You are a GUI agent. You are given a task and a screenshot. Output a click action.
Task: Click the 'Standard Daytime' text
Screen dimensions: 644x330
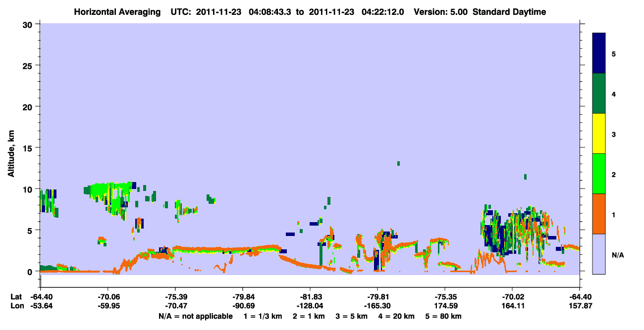click(509, 12)
